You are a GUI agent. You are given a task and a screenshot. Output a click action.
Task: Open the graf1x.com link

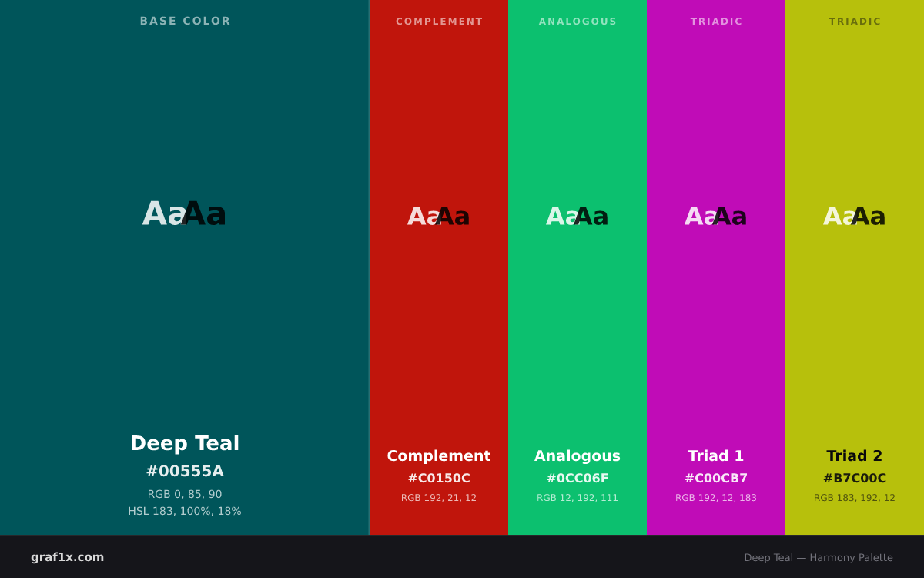pyautogui.click(x=68, y=557)
